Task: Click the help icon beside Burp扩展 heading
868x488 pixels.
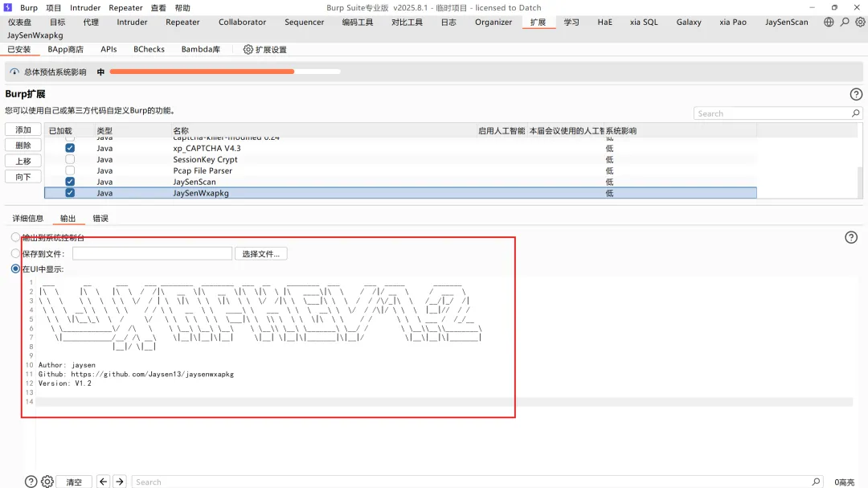Action: (856, 94)
